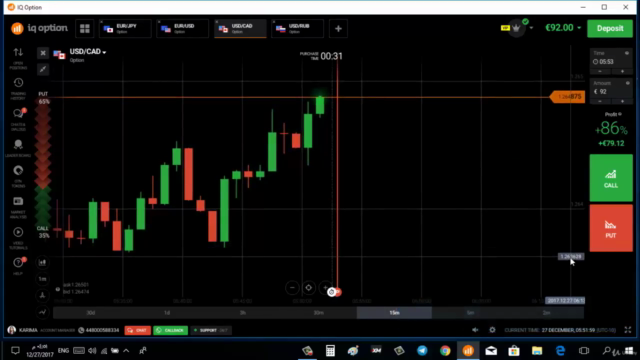Set the chart range to 30d
This screenshot has height=360, width=640.
pyautogui.click(x=91, y=313)
